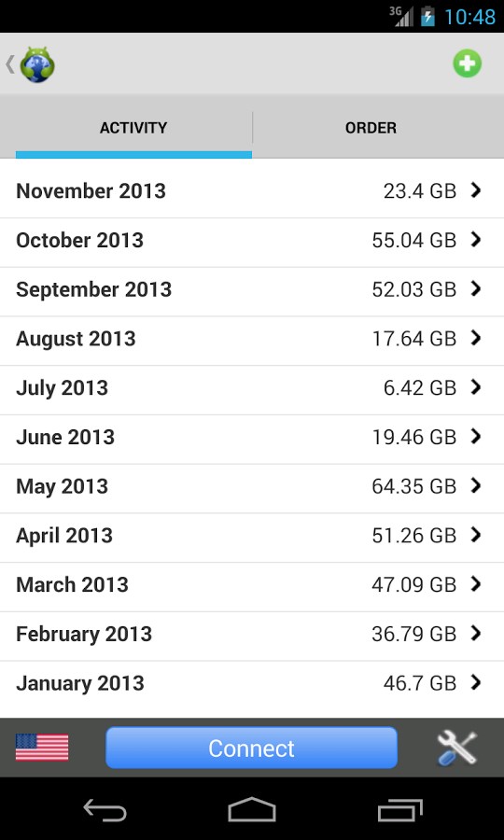Tap the Android back navigation icon
504x840 pixels.
click(x=105, y=809)
